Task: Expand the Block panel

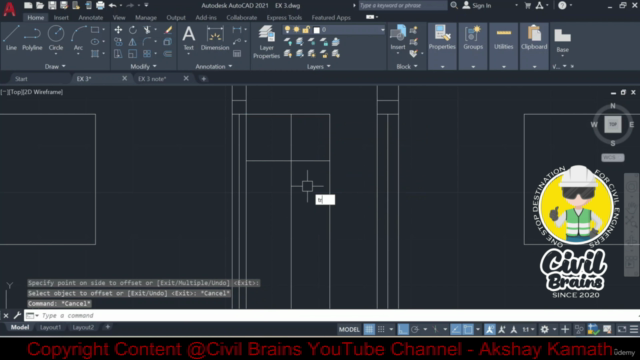Action: pyautogui.click(x=407, y=66)
